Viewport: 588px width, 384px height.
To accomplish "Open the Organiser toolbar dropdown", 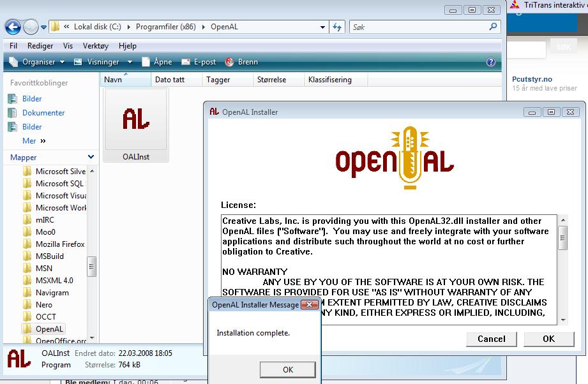I will point(37,62).
